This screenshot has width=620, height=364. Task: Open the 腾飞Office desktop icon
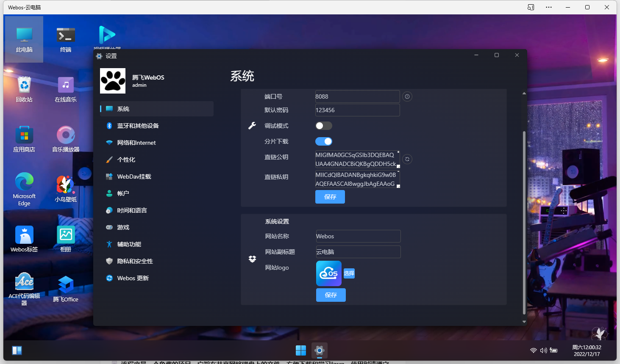tap(66, 289)
